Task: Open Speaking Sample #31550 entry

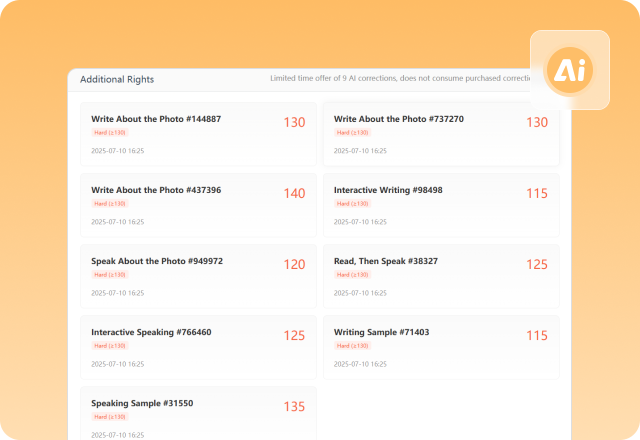Action: [x=142, y=403]
